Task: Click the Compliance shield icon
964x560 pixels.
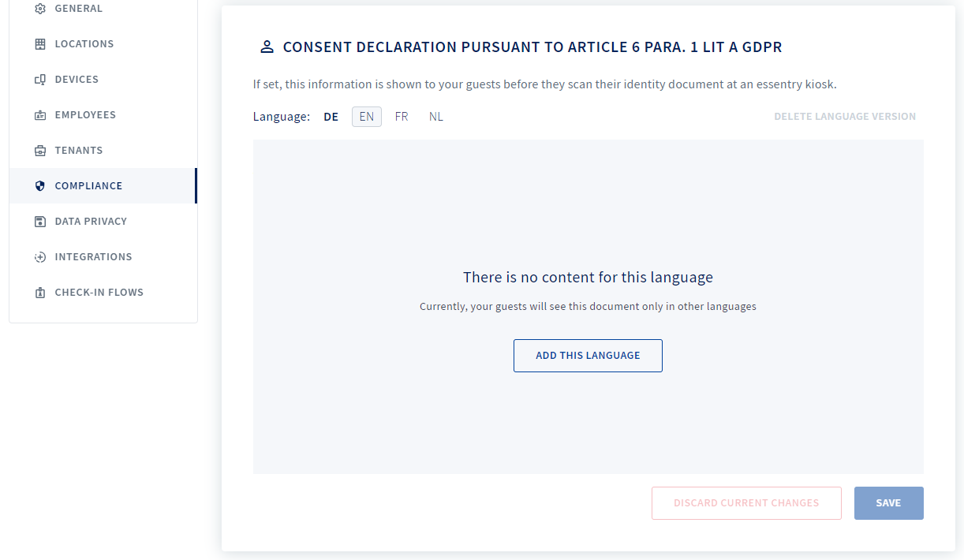Action: 40,186
